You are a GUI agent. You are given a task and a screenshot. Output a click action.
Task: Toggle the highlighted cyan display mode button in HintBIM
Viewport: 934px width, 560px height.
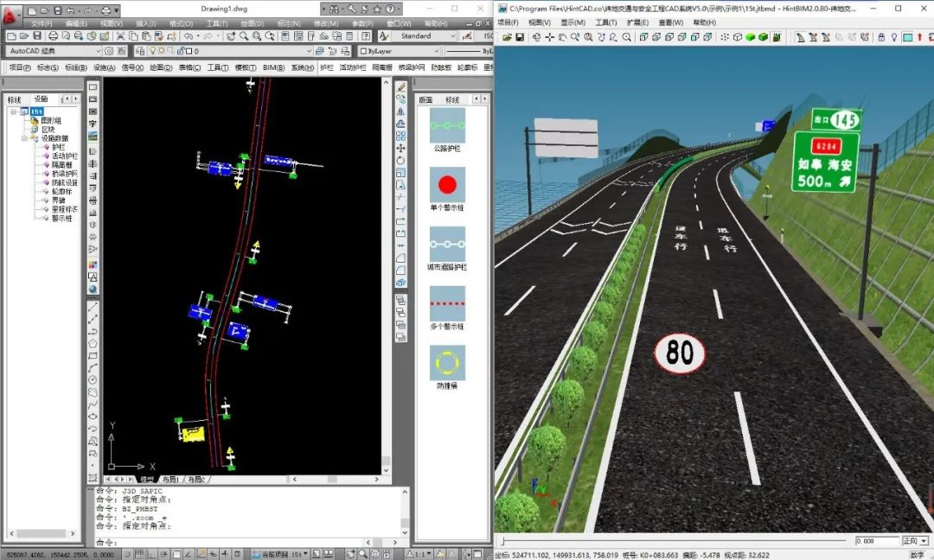(x=907, y=37)
